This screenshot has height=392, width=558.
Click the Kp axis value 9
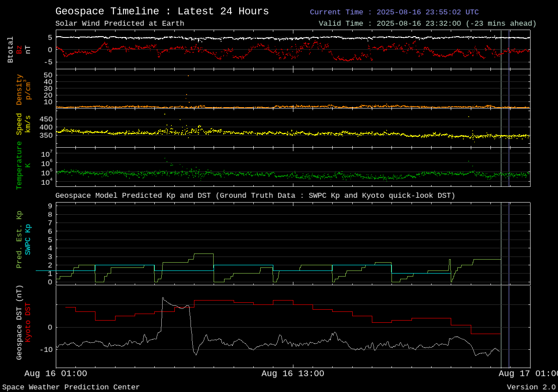[50, 206]
